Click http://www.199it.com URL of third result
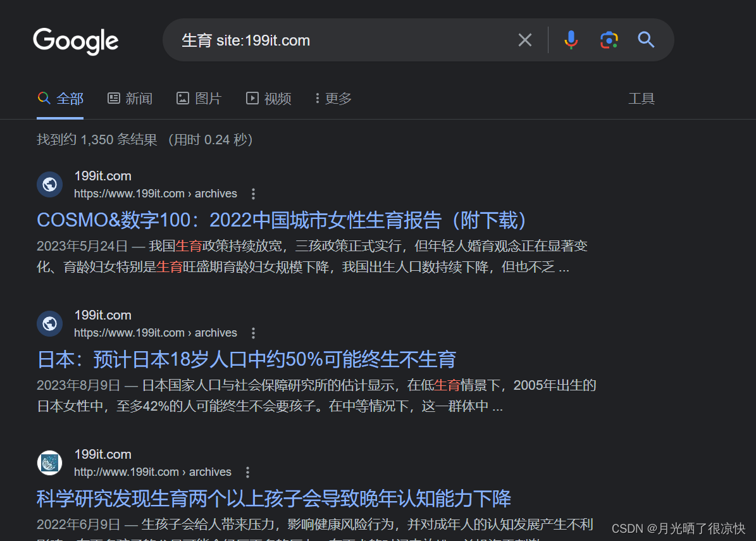 [x=152, y=472]
